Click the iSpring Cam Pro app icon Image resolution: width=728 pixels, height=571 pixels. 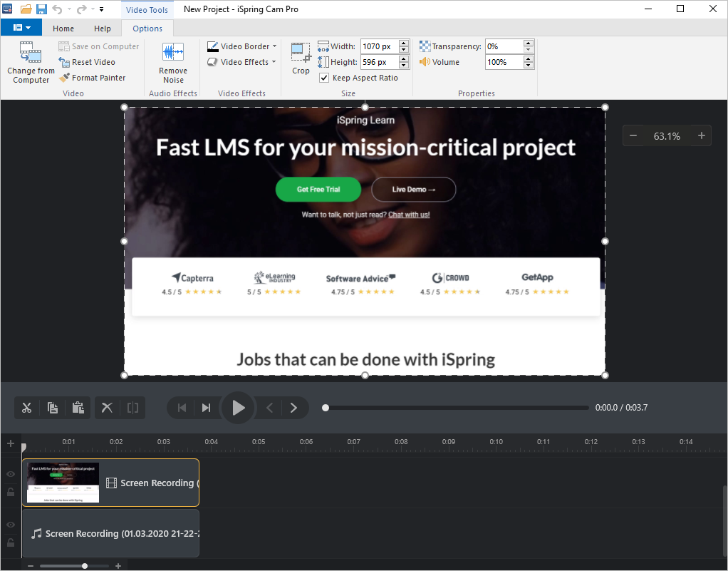[8, 9]
